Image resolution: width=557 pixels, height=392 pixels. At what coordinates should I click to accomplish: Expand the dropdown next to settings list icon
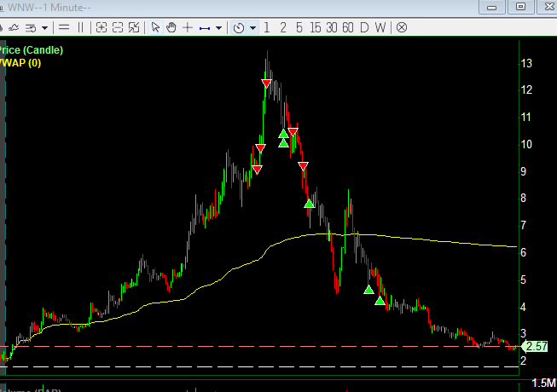(x=44, y=27)
